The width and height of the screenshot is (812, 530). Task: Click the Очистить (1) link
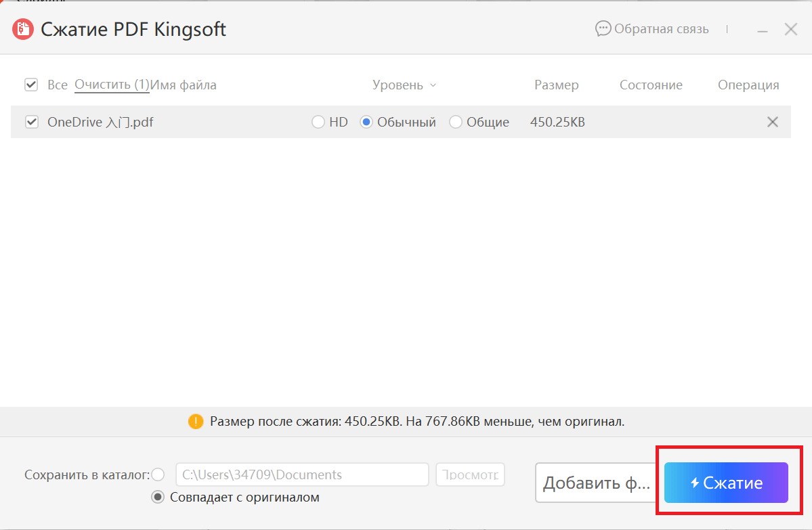(x=112, y=85)
